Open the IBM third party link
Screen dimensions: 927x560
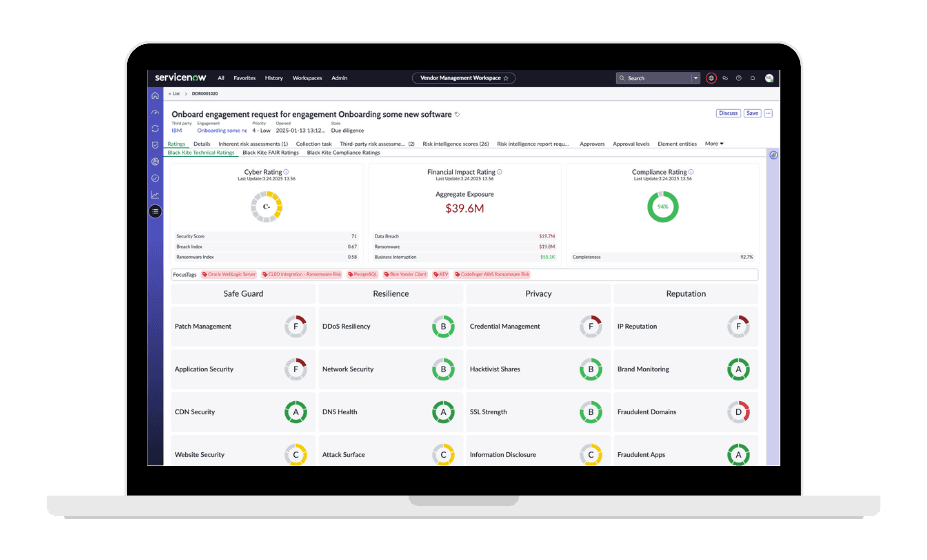coord(176,130)
